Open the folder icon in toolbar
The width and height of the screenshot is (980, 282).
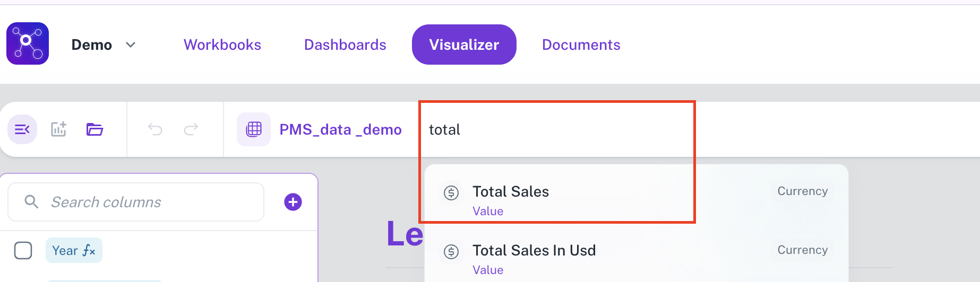coord(94,129)
